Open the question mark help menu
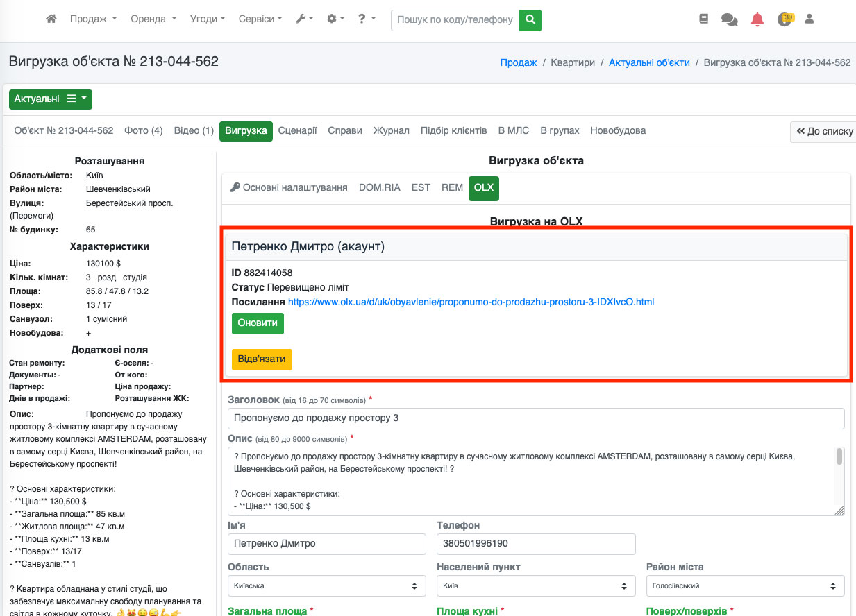Image resolution: width=856 pixels, height=616 pixels. 367,19
